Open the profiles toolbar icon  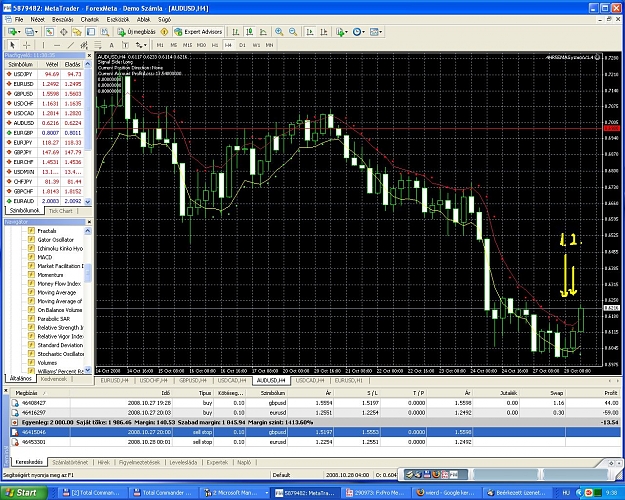[x=31, y=32]
